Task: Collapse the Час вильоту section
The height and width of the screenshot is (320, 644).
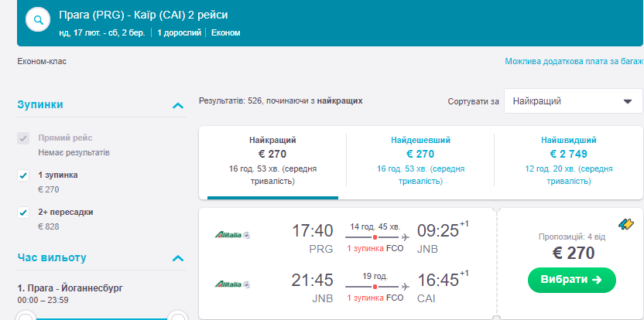Action: click(178, 258)
